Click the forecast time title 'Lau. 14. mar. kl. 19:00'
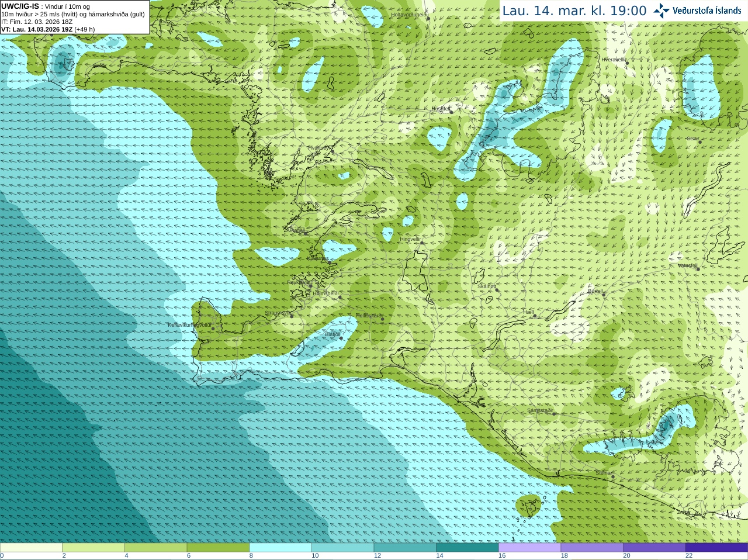Image resolution: width=748 pixels, height=560 pixels. (x=574, y=11)
